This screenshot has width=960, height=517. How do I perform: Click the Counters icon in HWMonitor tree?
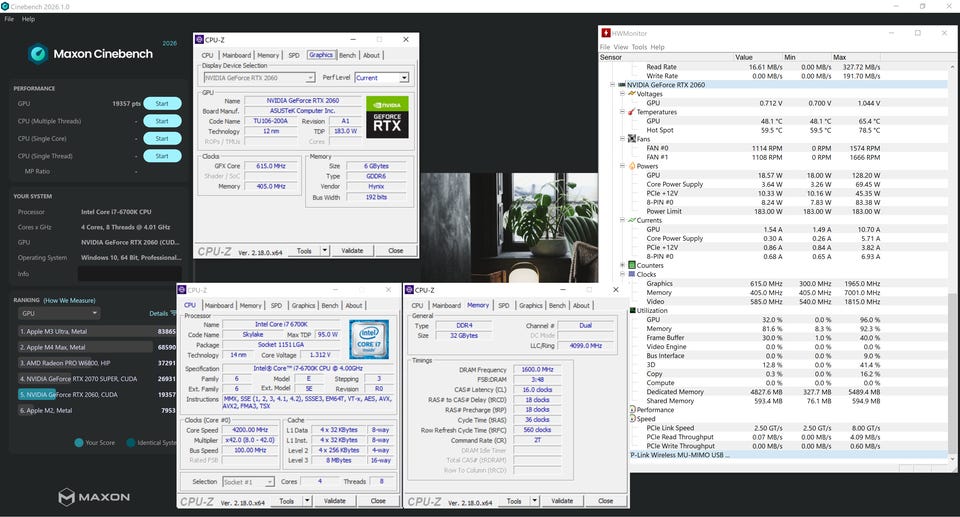(632, 265)
